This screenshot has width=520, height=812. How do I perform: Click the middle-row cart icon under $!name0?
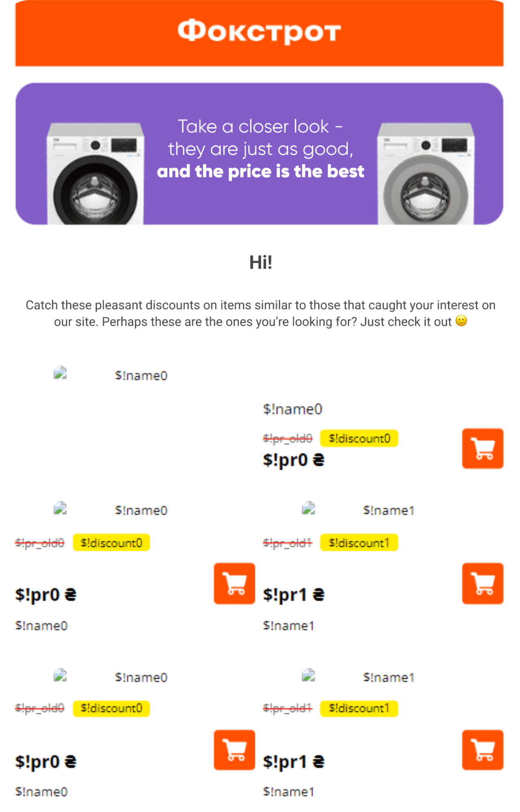[x=234, y=584]
